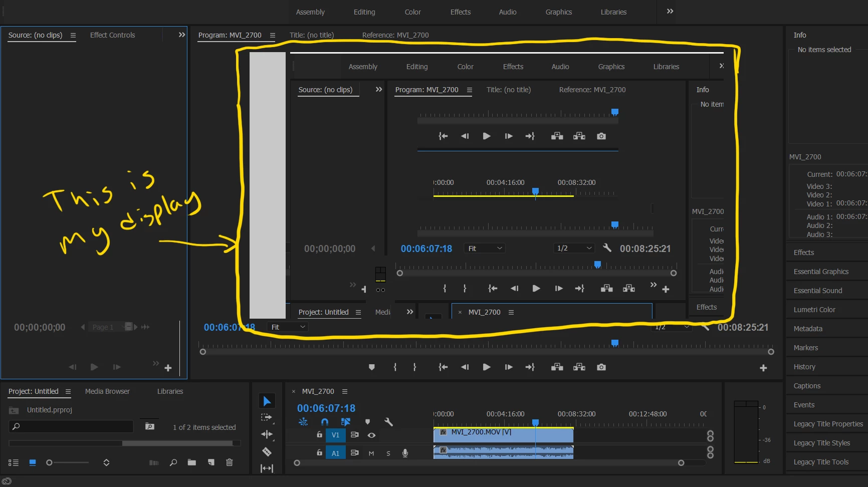
Task: Solo the A1 audio track
Action: (x=388, y=453)
